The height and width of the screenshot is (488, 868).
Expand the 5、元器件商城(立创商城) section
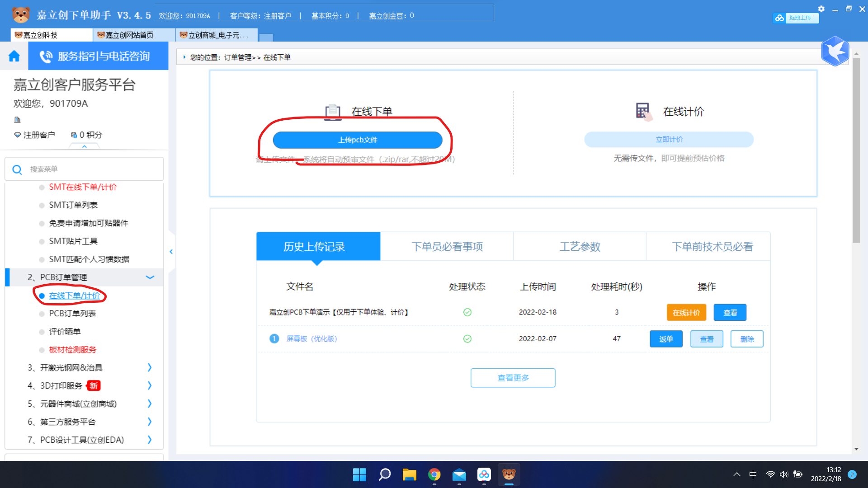[150, 404]
